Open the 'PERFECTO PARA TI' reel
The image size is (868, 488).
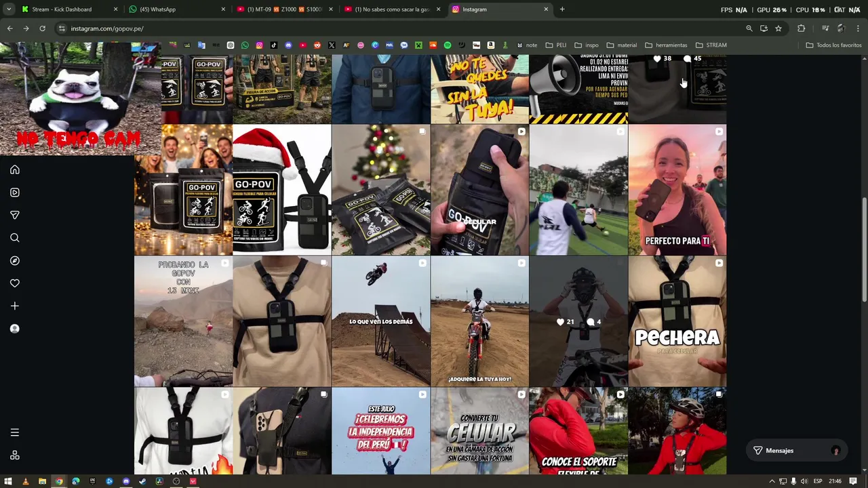click(x=677, y=190)
